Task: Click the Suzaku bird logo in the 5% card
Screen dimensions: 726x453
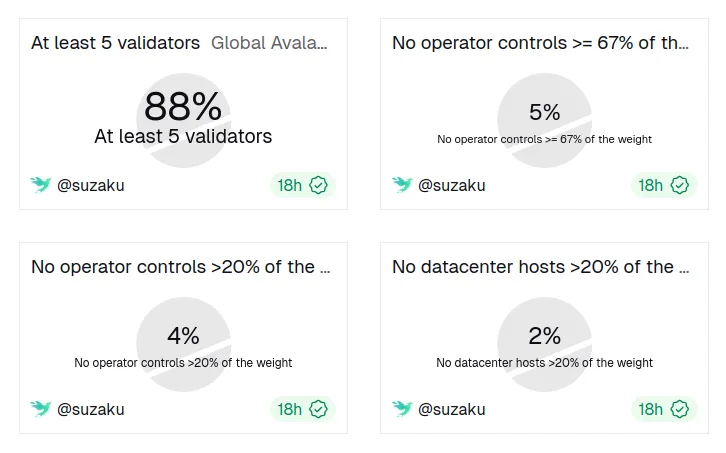Action: pyautogui.click(x=402, y=185)
